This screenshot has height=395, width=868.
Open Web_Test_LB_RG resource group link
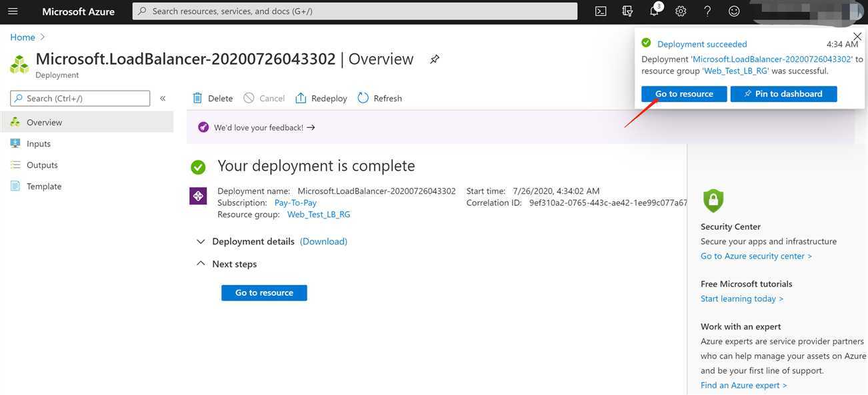(x=319, y=214)
